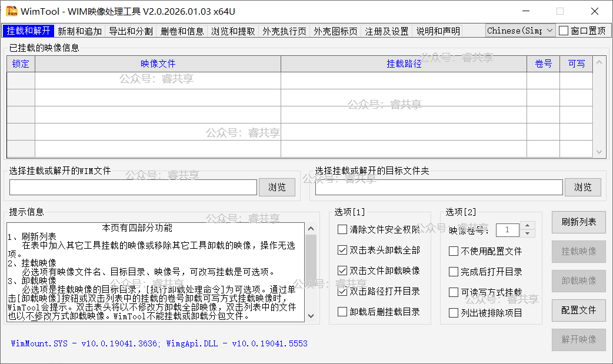Enable 清除文件安全权限 checkbox
Viewport: 613px width, 364px height.
point(342,229)
